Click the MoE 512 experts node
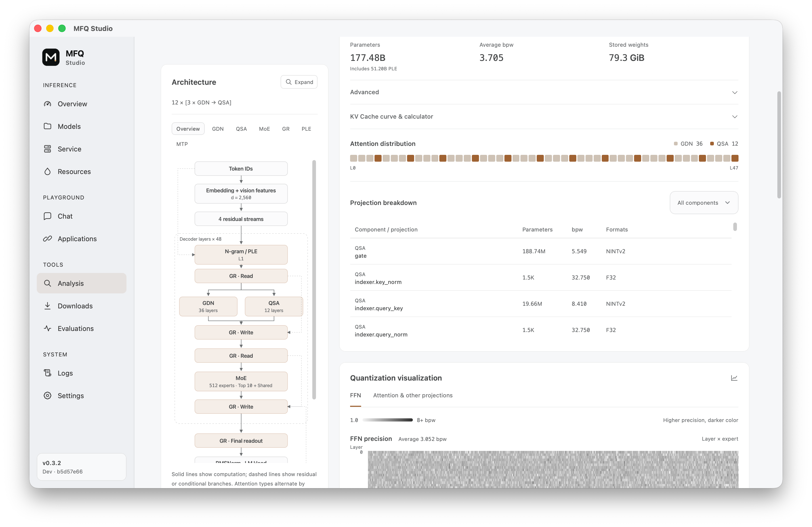Image resolution: width=812 pixels, height=527 pixels. click(x=241, y=381)
